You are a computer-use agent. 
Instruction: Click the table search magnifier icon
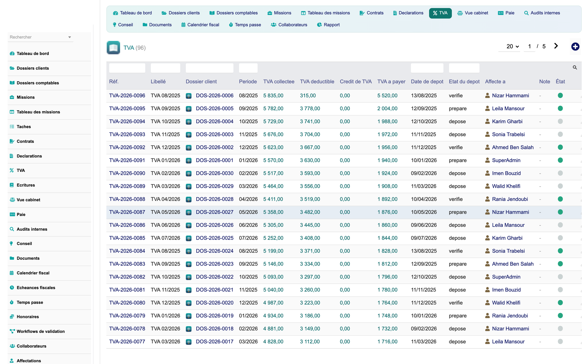(x=575, y=68)
